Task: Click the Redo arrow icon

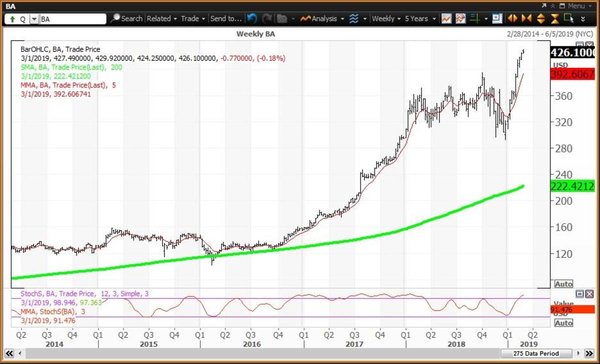Action: tap(267, 18)
